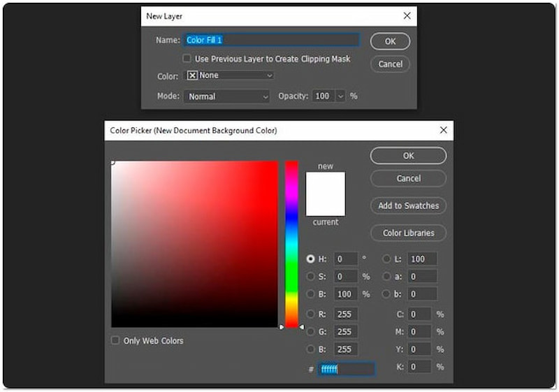Select the S saturation radio button
This screenshot has width=559, height=392.
click(310, 277)
